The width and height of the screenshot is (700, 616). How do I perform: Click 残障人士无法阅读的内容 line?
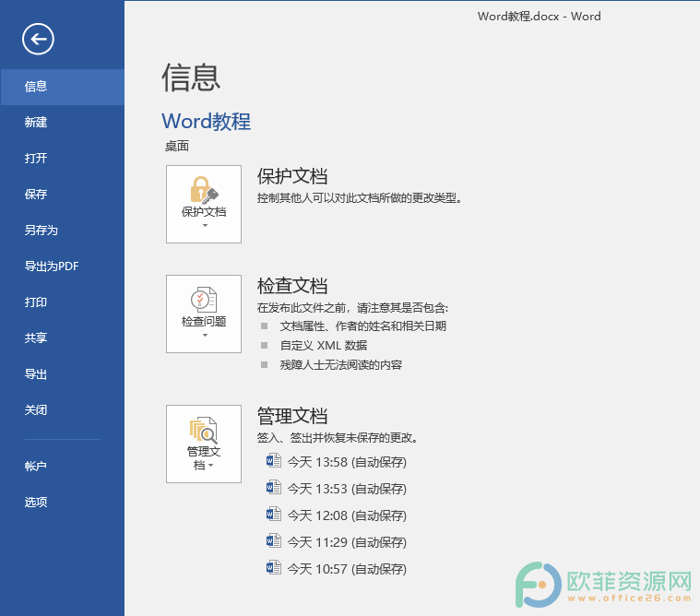[341, 365]
